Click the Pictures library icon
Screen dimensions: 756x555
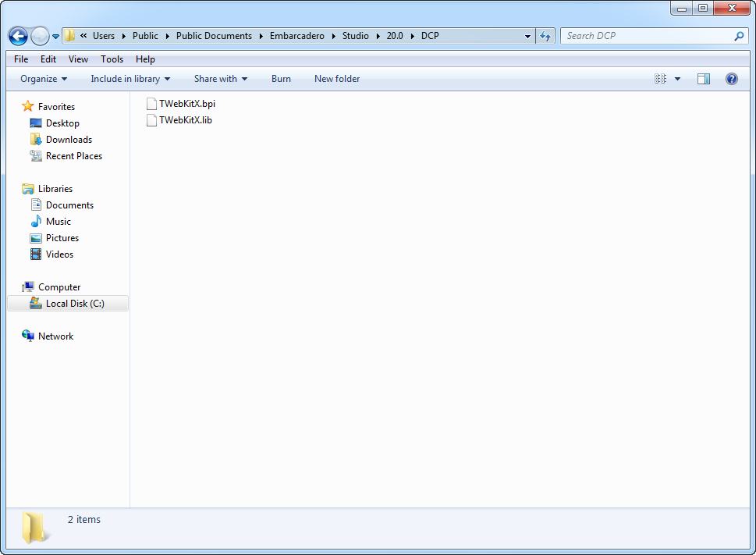[36, 238]
